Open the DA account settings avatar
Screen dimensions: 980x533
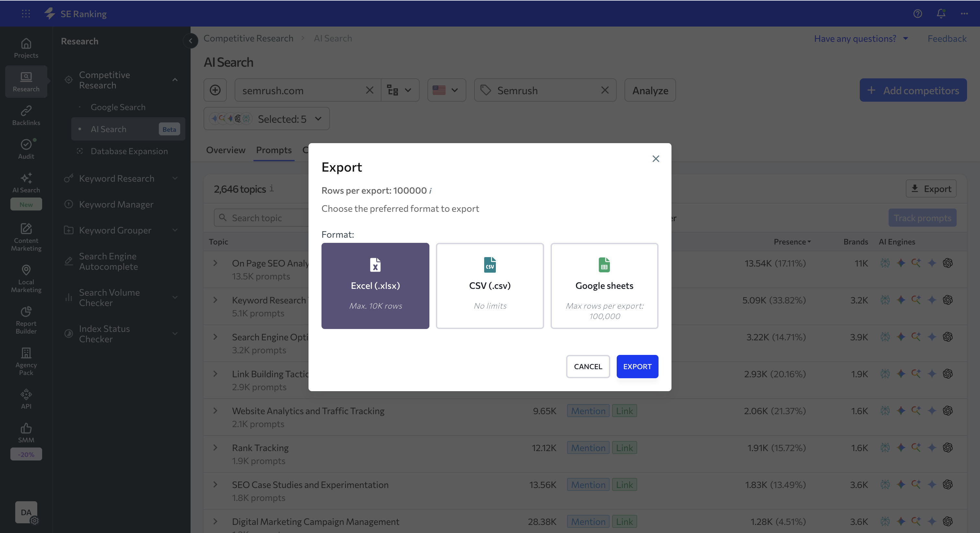point(26,512)
